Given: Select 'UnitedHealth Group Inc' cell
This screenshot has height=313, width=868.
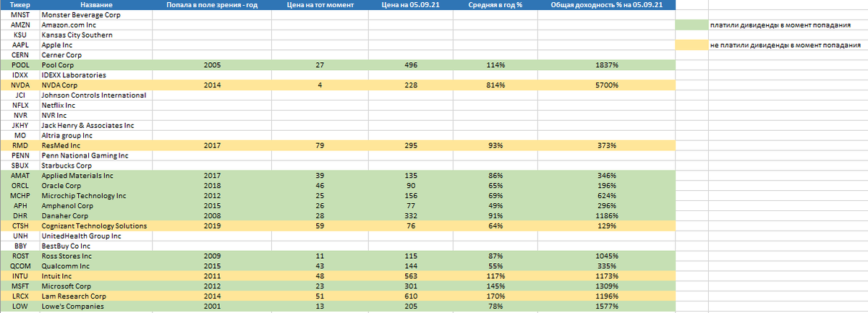Looking at the screenshot, I should tap(96, 236).
